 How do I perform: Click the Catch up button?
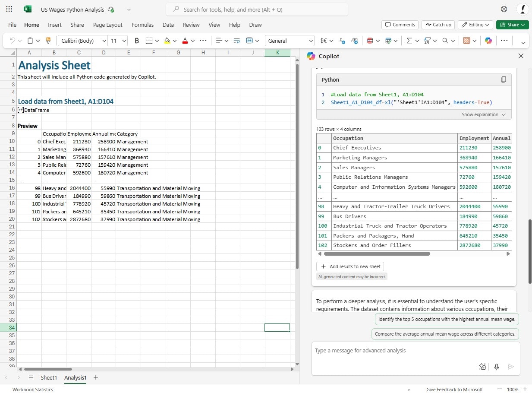pos(438,25)
